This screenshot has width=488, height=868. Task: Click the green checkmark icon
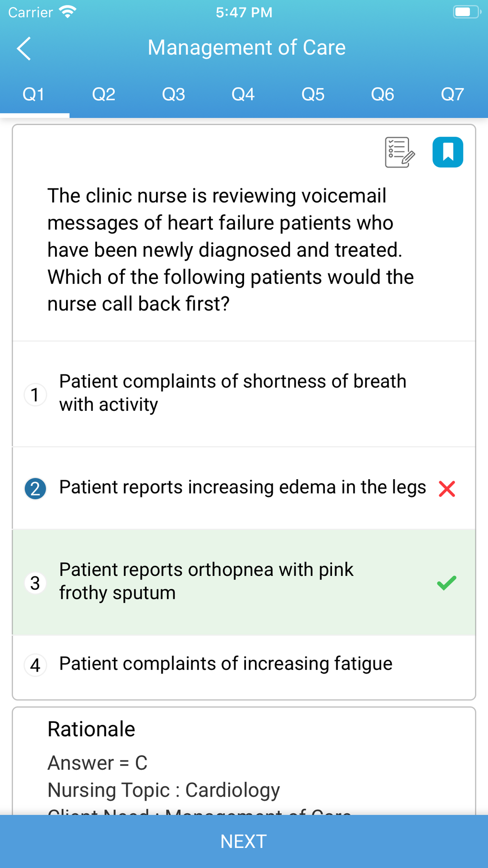pos(446,583)
